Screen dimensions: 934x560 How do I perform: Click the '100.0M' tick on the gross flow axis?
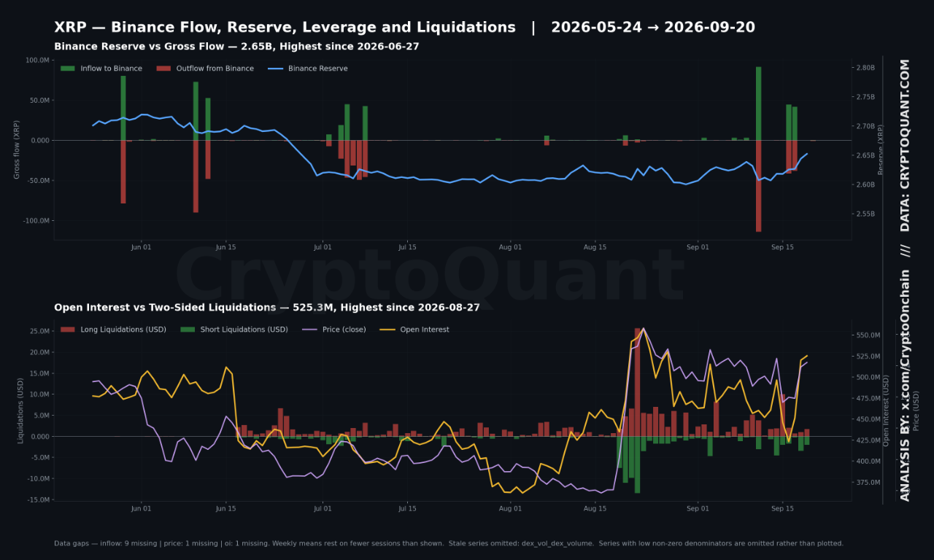(x=36, y=60)
